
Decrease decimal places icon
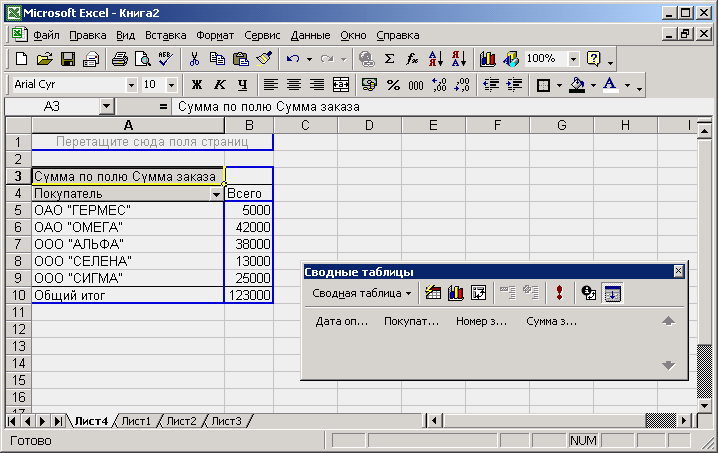(x=462, y=85)
